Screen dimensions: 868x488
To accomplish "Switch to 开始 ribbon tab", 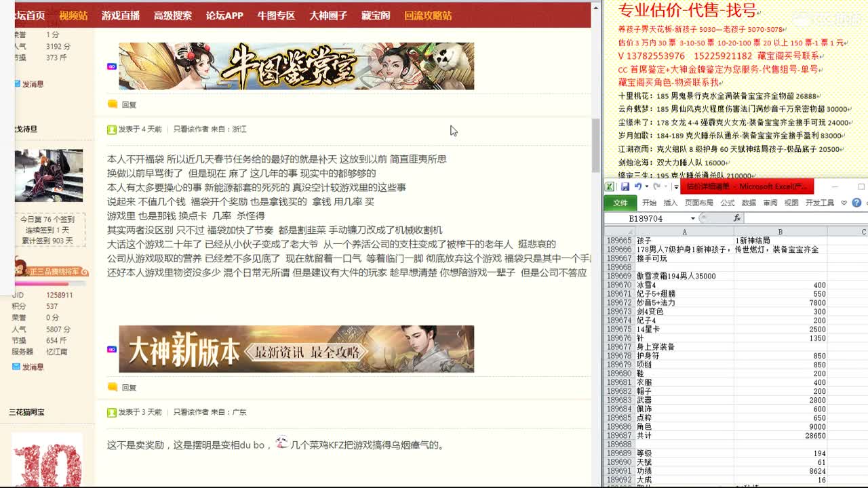I will pyautogui.click(x=650, y=203).
